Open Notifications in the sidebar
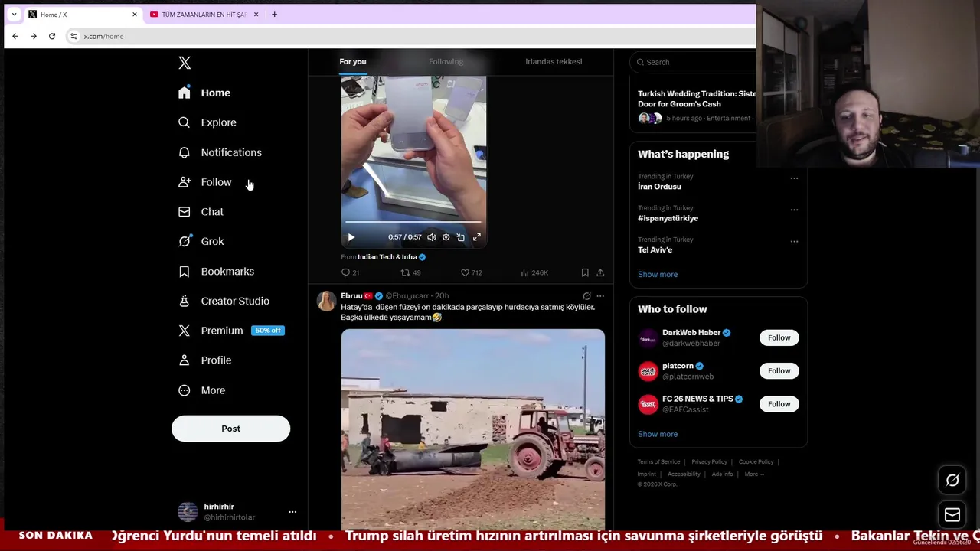 (x=220, y=152)
